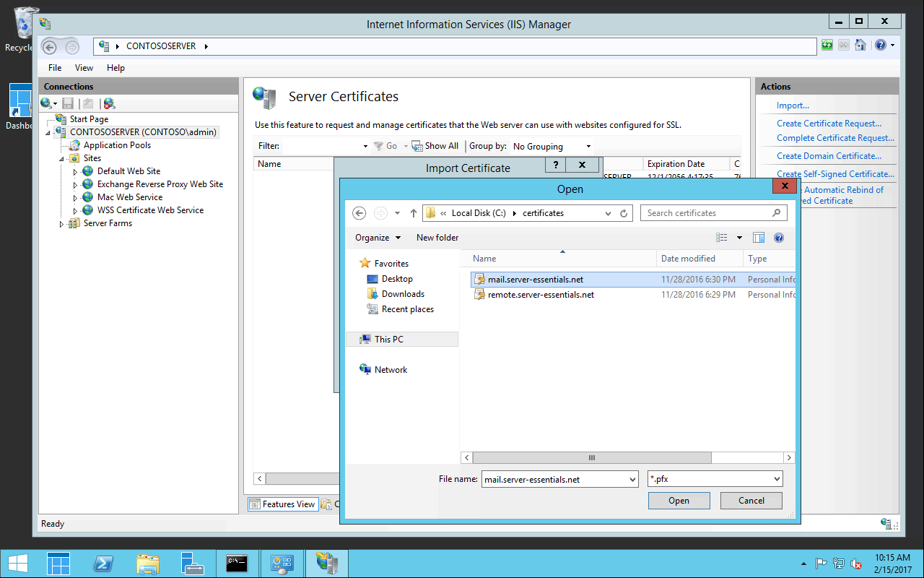Select the Start Page tree node

(x=89, y=119)
